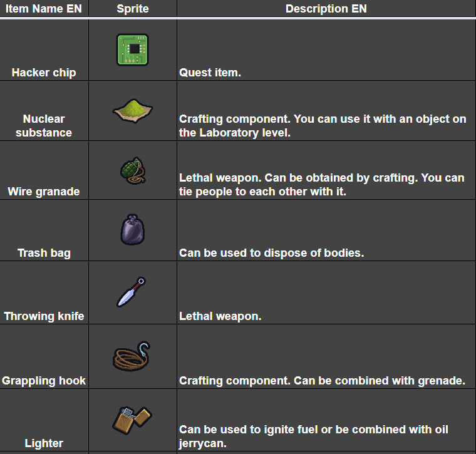
Task: Click the green Hacker chip sprite
Action: 132,49
